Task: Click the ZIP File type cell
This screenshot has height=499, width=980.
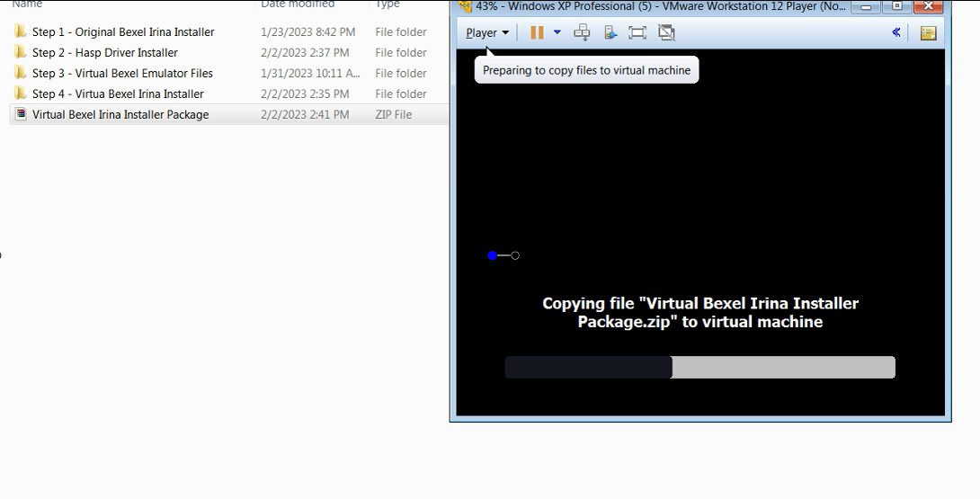Action: point(393,114)
